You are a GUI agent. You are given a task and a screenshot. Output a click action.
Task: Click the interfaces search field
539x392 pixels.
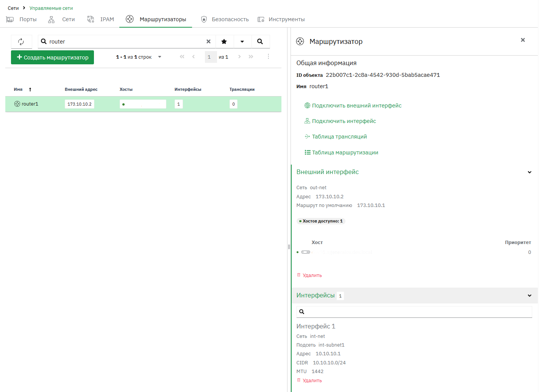click(414, 312)
